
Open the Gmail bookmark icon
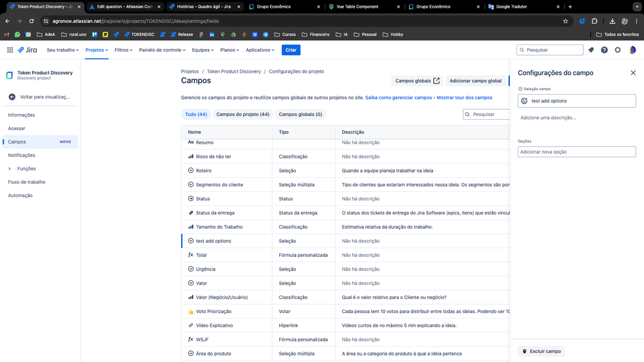[6, 35]
